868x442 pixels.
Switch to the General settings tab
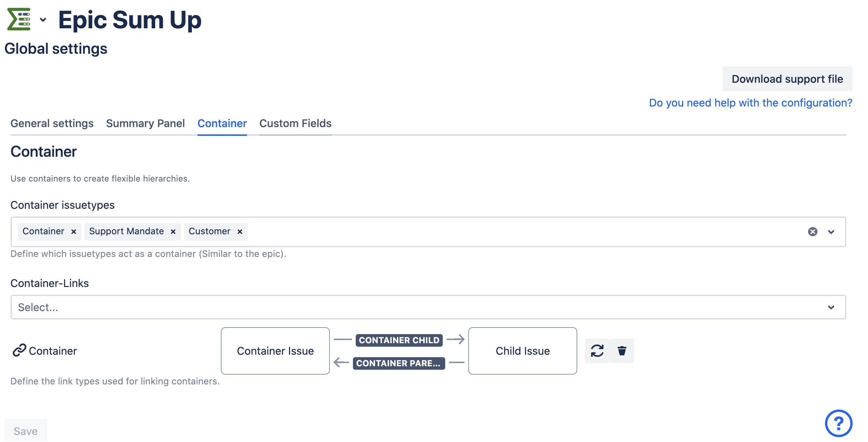pos(52,124)
